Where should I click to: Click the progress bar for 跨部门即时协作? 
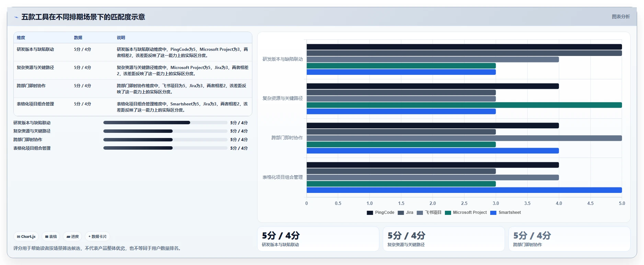165,140
